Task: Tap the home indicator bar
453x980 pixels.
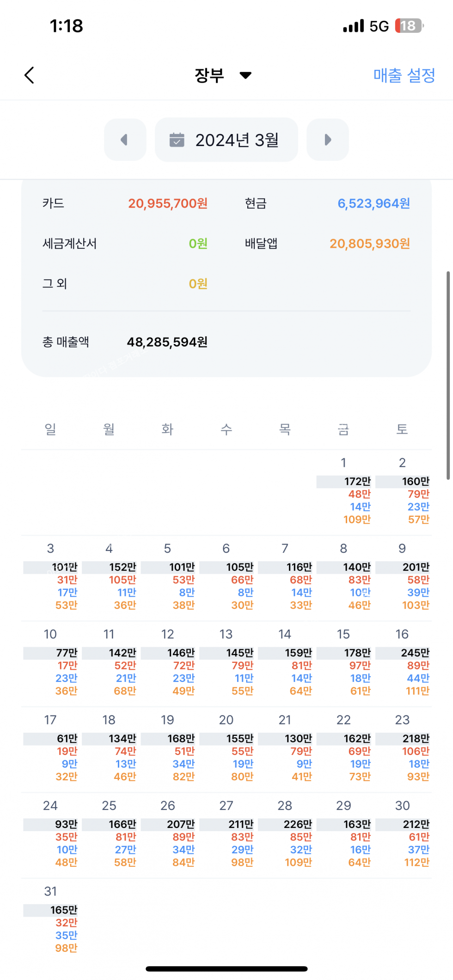Action: pos(226,968)
